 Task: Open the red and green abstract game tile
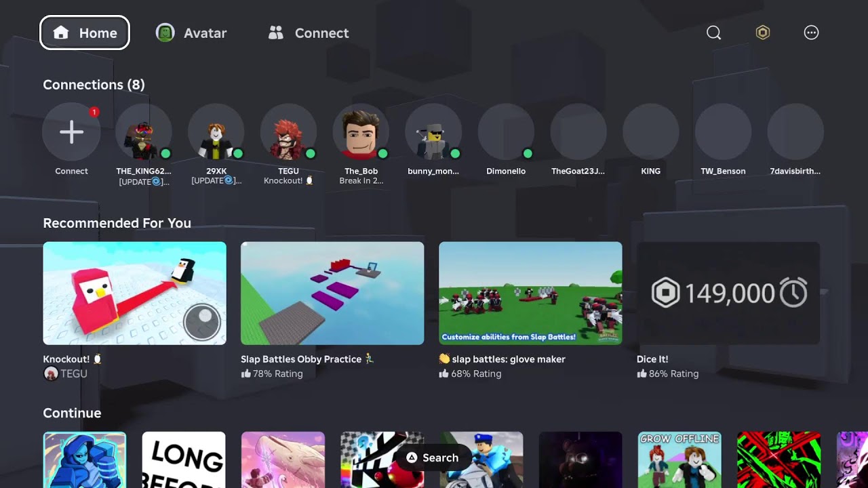(778, 460)
